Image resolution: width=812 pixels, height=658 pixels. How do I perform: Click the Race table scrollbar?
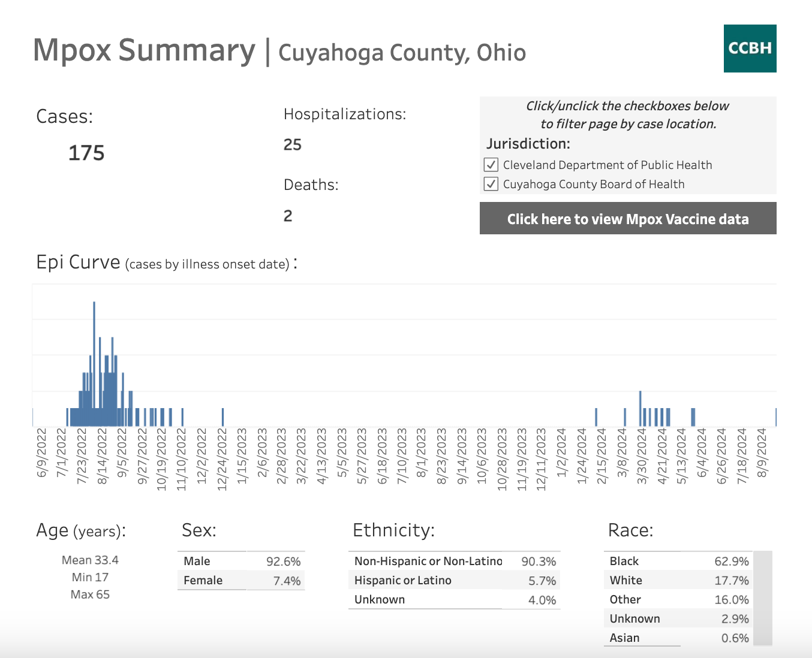tap(762, 598)
